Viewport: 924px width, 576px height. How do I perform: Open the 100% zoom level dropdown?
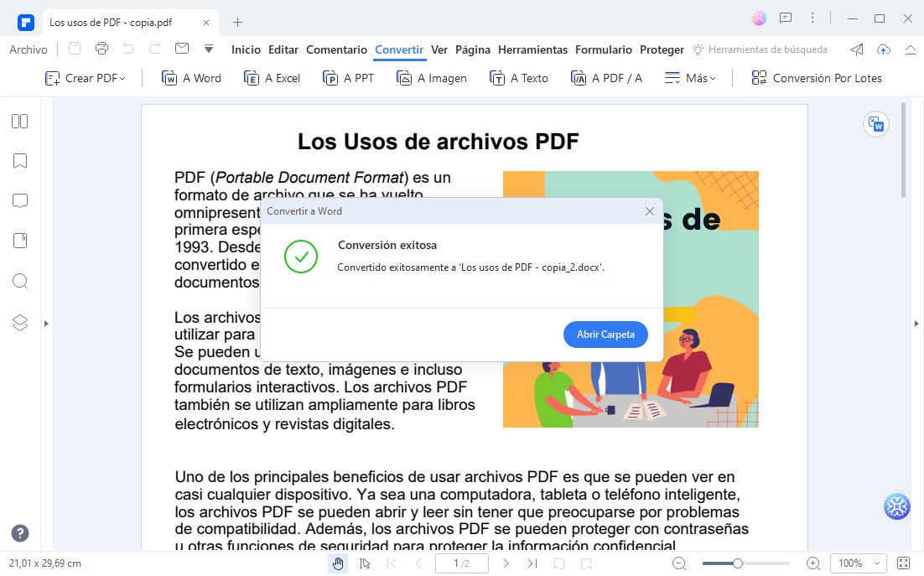coord(858,563)
